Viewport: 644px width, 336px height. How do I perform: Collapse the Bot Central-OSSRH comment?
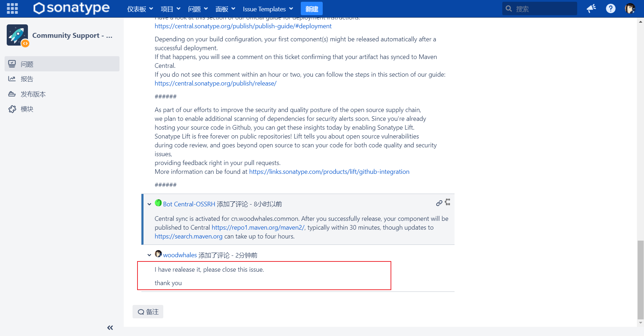pos(149,204)
